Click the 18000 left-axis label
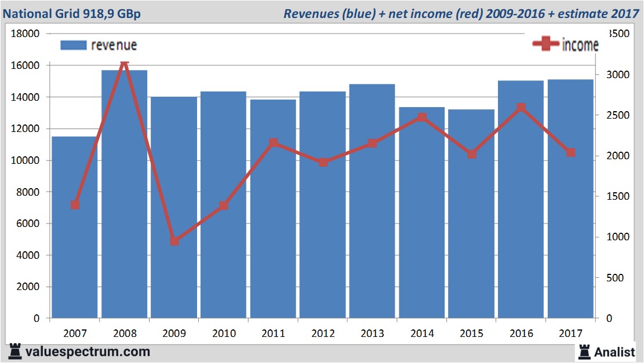The width and height of the screenshot is (644, 363). tap(25, 34)
